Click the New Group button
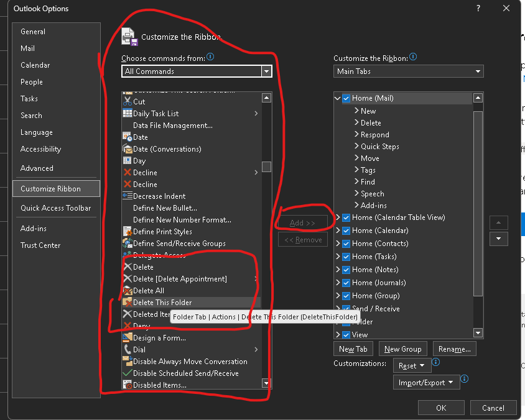The height and width of the screenshot is (420, 525). pos(403,349)
